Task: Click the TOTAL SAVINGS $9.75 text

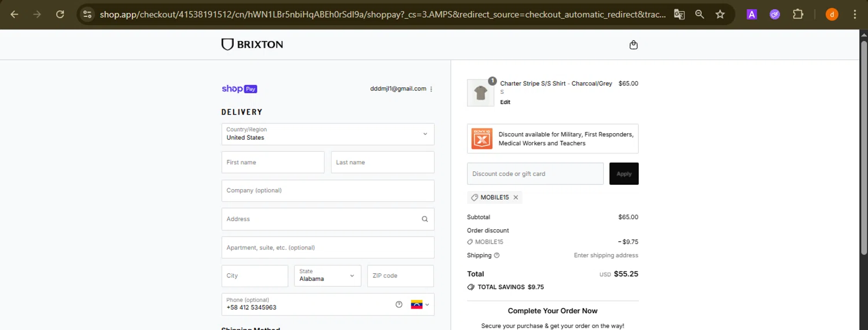Action: pyautogui.click(x=510, y=287)
